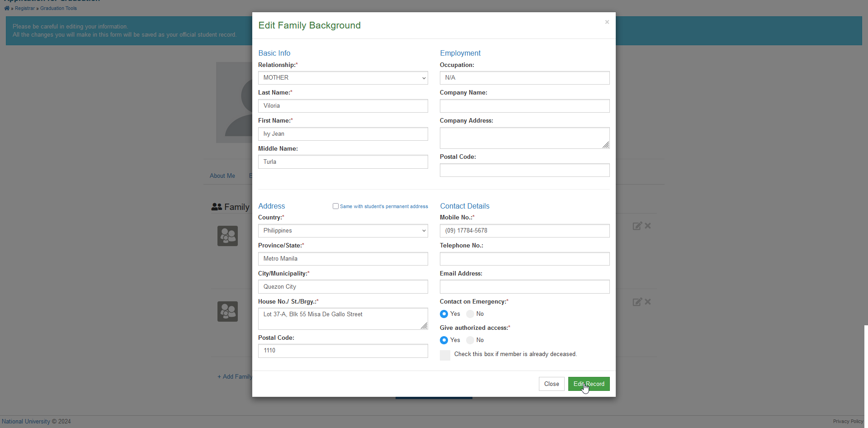This screenshot has width=868, height=428.
Task: Click the Employment Postal Code field
Action: [x=525, y=170]
